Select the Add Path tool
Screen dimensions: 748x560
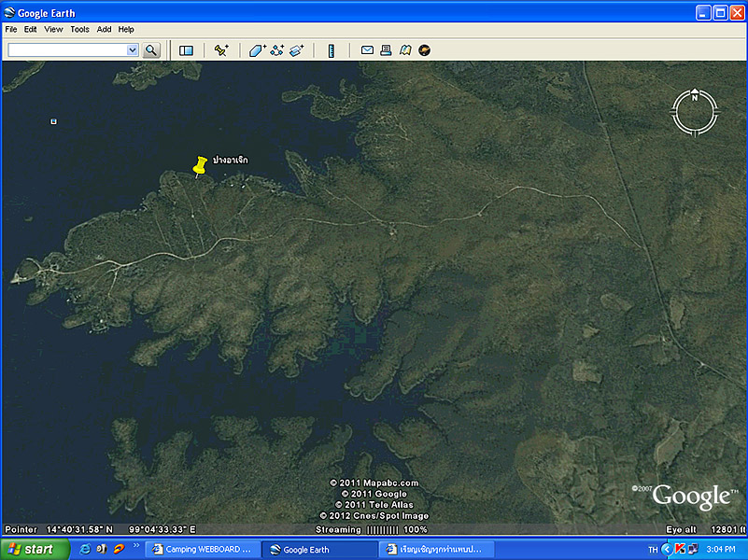click(277, 50)
